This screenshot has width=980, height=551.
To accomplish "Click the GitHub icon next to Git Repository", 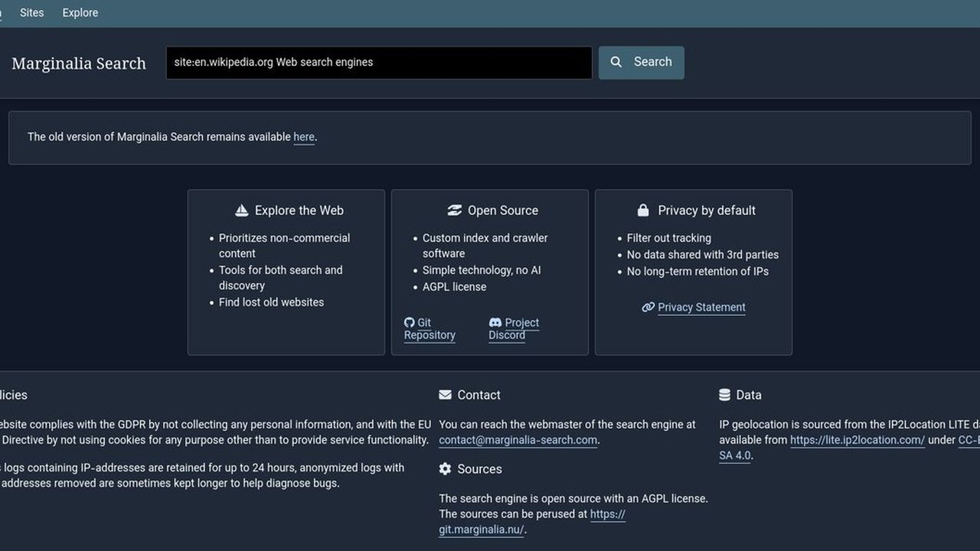I will click(x=410, y=323).
